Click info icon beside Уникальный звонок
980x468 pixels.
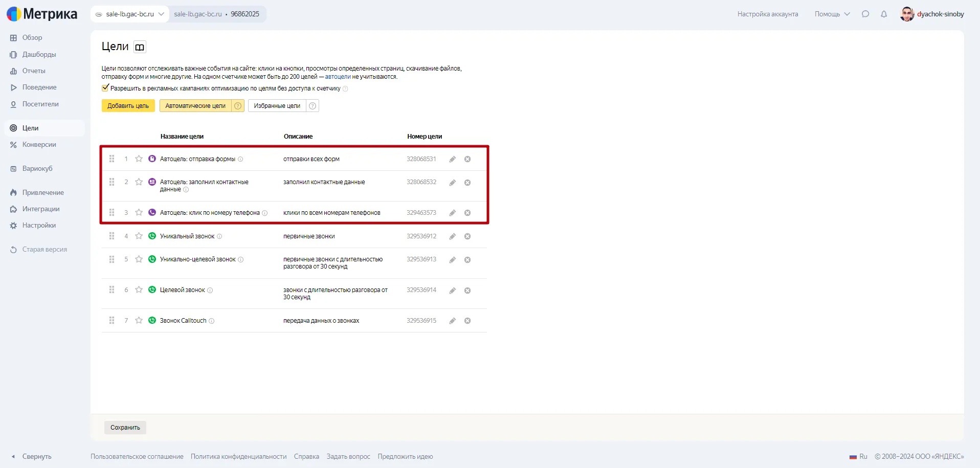219,236
